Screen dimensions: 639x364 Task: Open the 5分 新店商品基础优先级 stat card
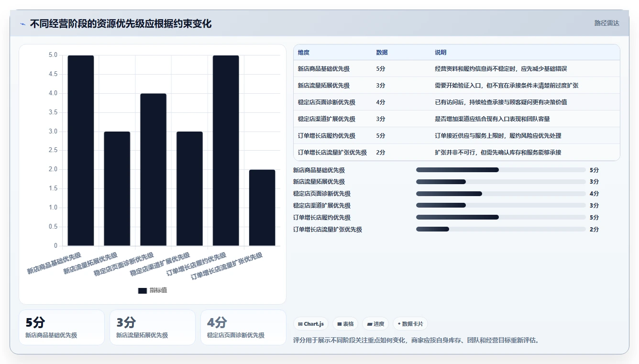pos(62,327)
